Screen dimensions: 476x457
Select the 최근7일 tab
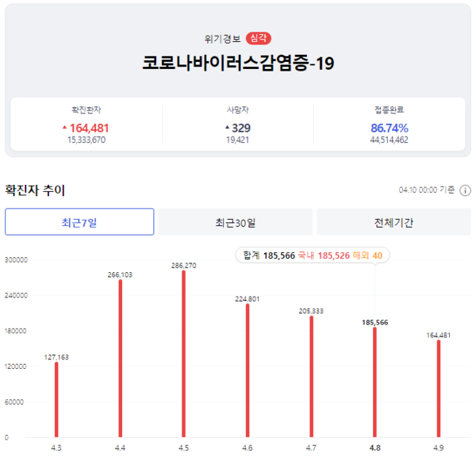[79, 221]
